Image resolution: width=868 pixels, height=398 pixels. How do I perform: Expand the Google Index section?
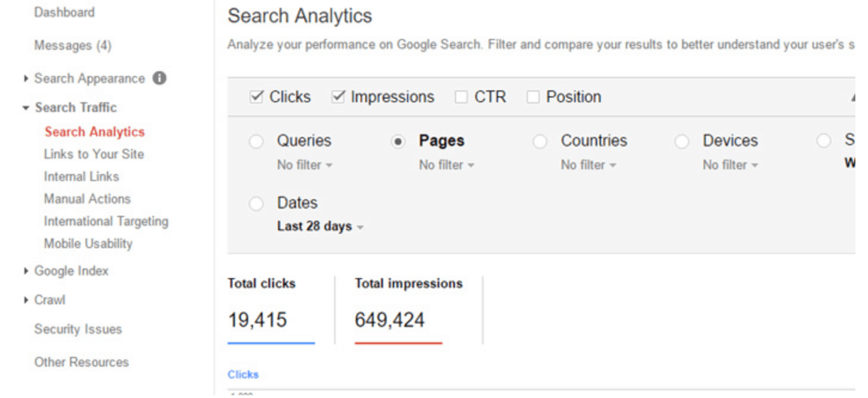[x=26, y=271]
